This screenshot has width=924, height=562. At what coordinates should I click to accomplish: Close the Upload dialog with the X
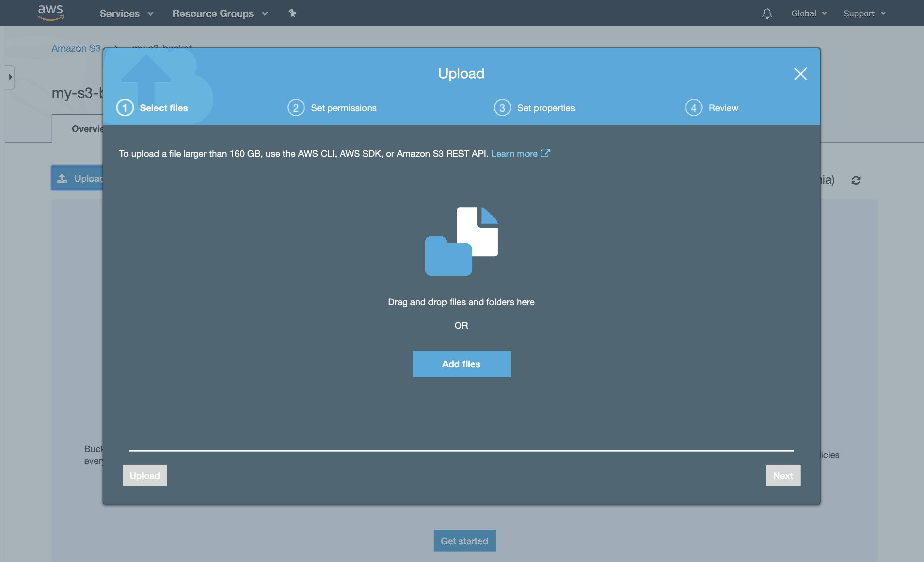click(800, 74)
